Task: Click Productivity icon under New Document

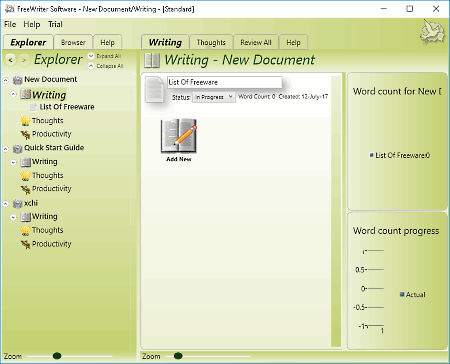Action: point(25,134)
